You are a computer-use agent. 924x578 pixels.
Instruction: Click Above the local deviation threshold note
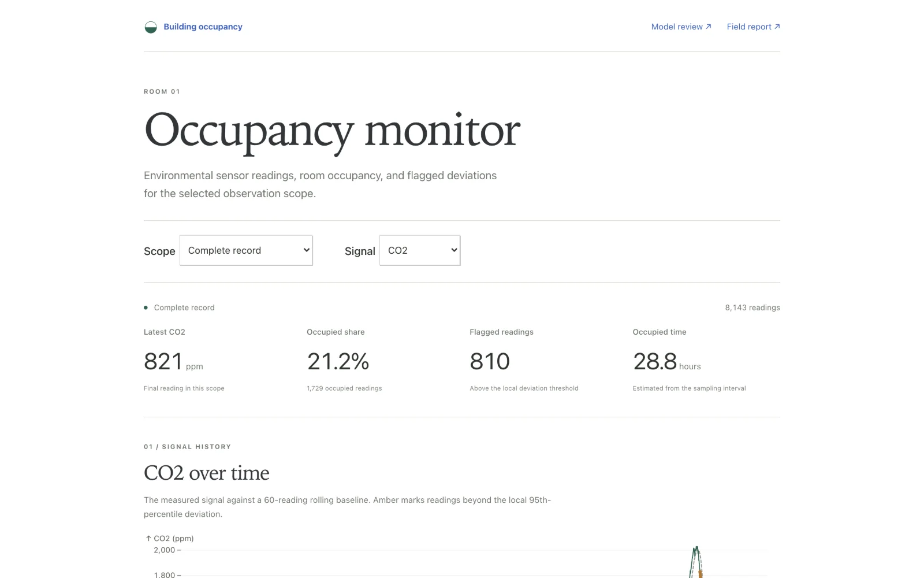[x=524, y=388]
